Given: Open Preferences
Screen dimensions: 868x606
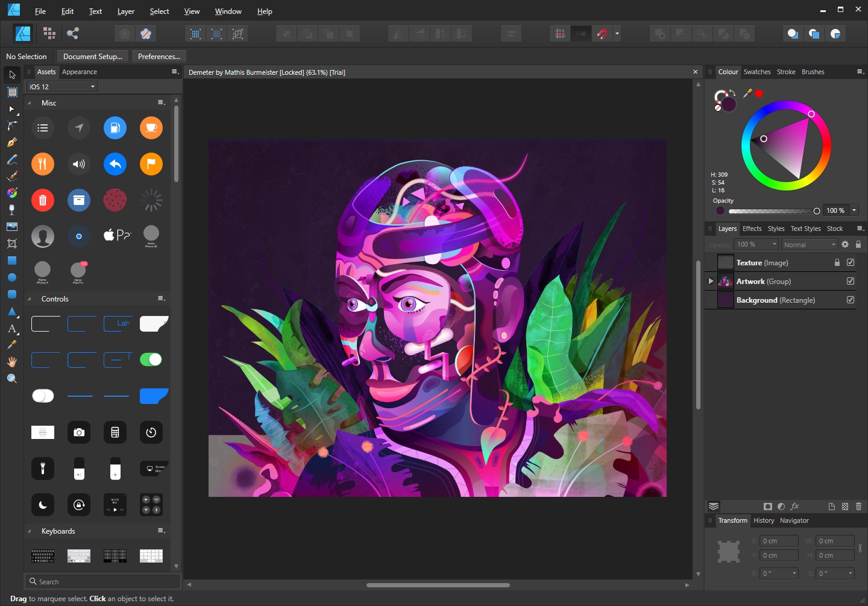Looking at the screenshot, I should click(159, 56).
